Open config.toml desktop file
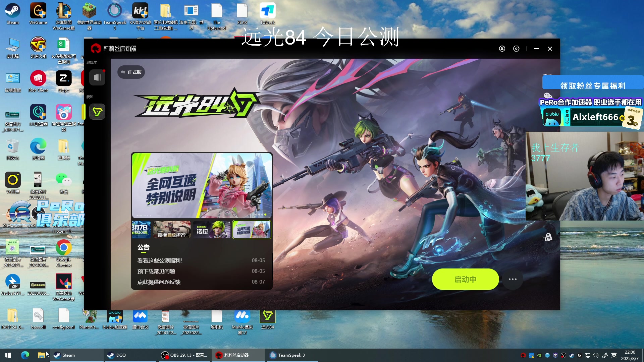Image resolution: width=644 pixels, height=362 pixels. coord(64,318)
